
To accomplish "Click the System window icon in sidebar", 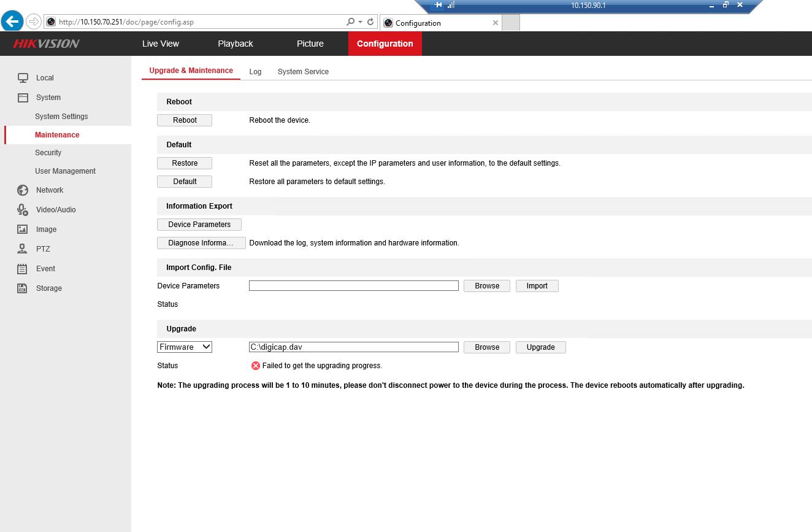I will pos(23,98).
